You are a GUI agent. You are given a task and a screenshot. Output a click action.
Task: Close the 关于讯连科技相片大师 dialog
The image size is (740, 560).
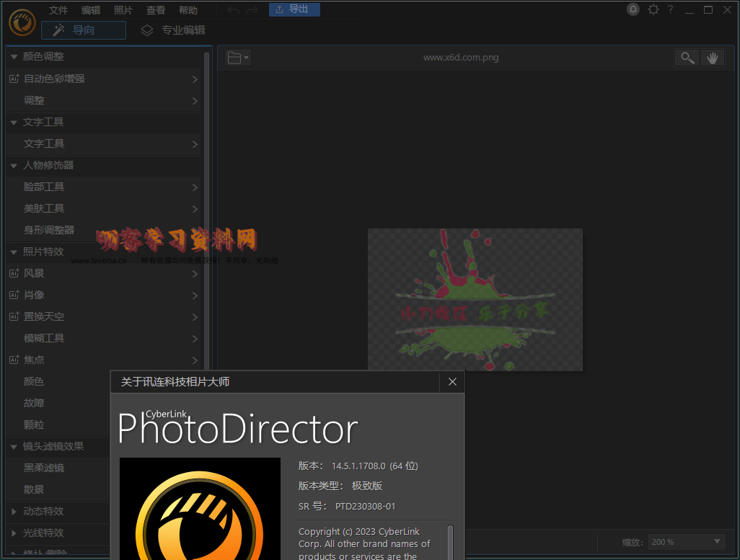point(452,382)
